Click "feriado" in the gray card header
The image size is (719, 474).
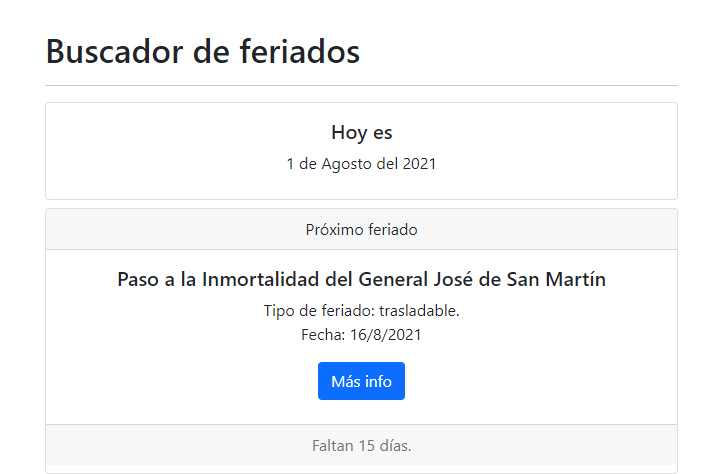pyautogui.click(x=390, y=230)
